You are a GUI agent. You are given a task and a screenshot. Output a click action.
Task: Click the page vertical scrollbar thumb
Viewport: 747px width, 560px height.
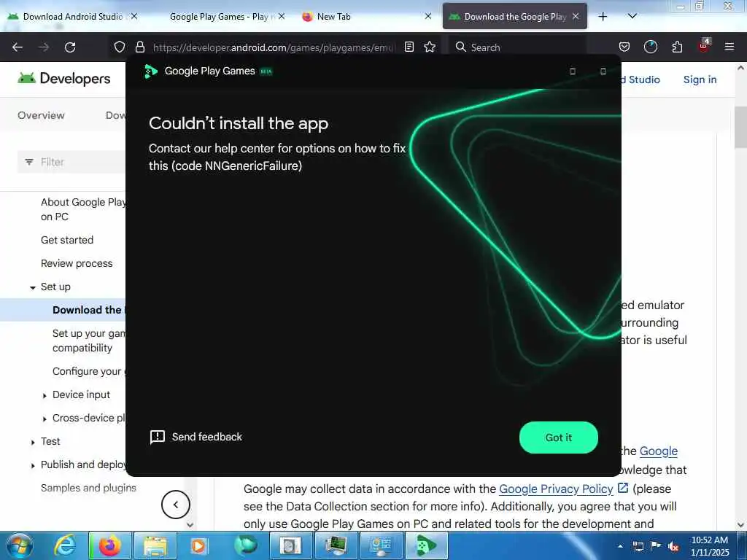pyautogui.click(x=740, y=128)
